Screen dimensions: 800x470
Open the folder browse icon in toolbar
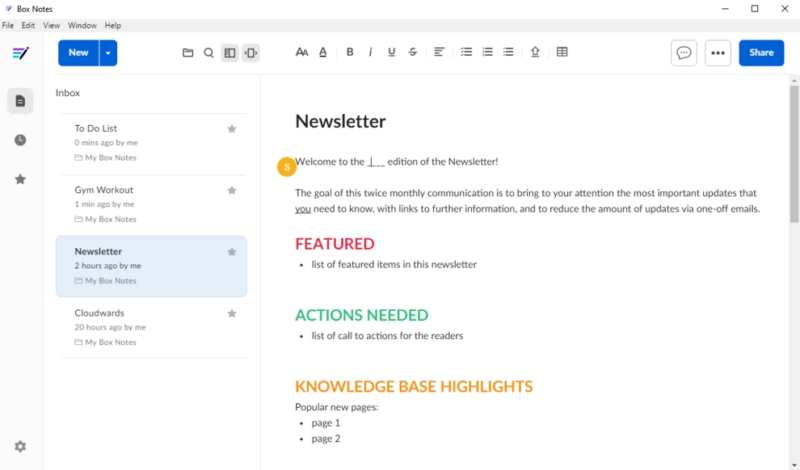coord(187,53)
